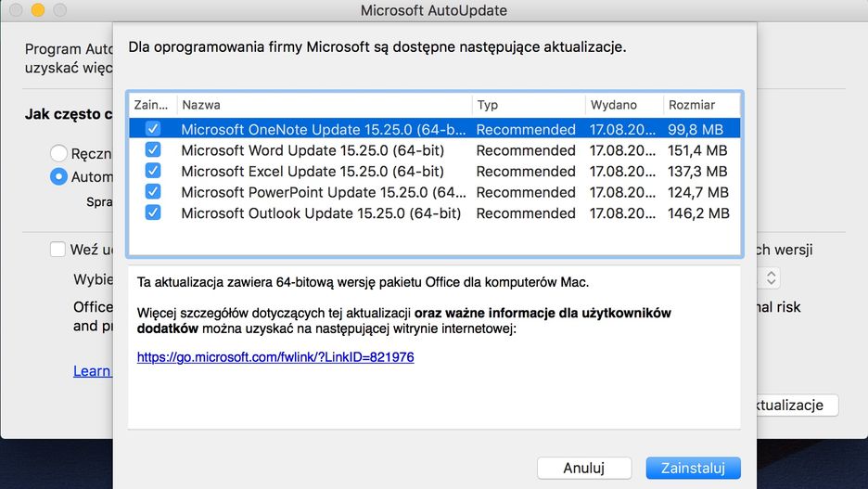This screenshot has height=489, width=868.
Task: Uncheck the Microsoft Word Update checkbox
Action: 153,150
